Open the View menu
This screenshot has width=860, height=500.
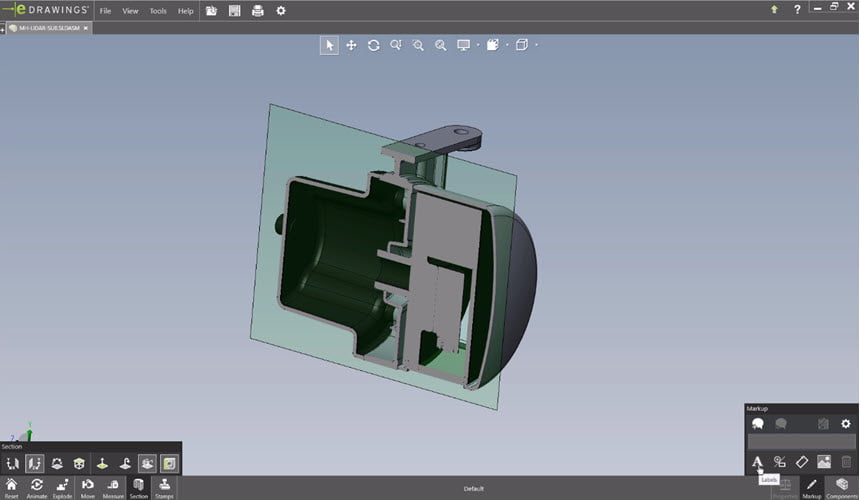click(130, 11)
